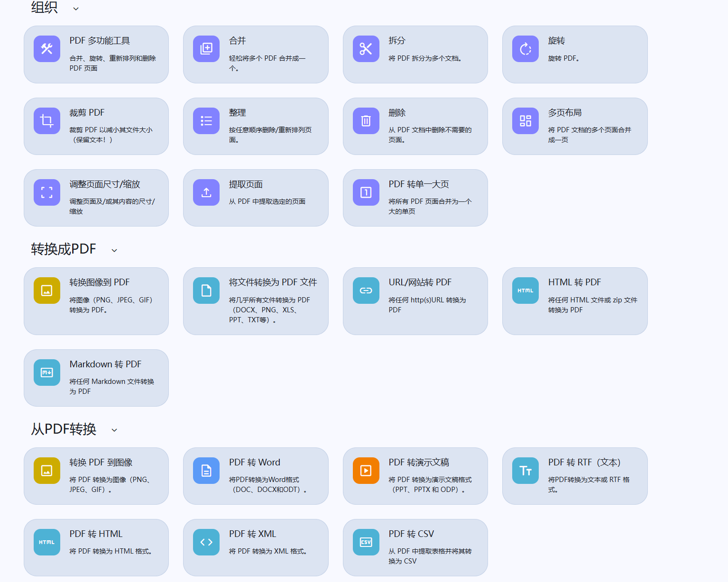Click the 旋转 rotate icon

pyautogui.click(x=525, y=49)
